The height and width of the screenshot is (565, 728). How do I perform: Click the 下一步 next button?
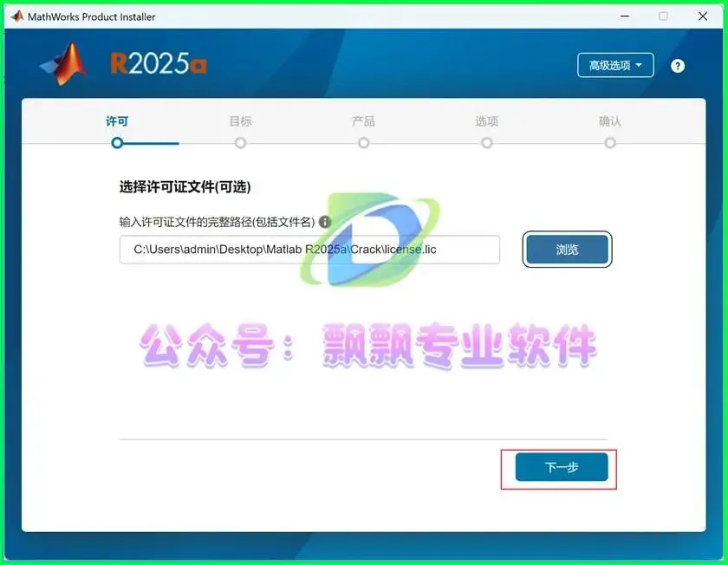pos(562,467)
